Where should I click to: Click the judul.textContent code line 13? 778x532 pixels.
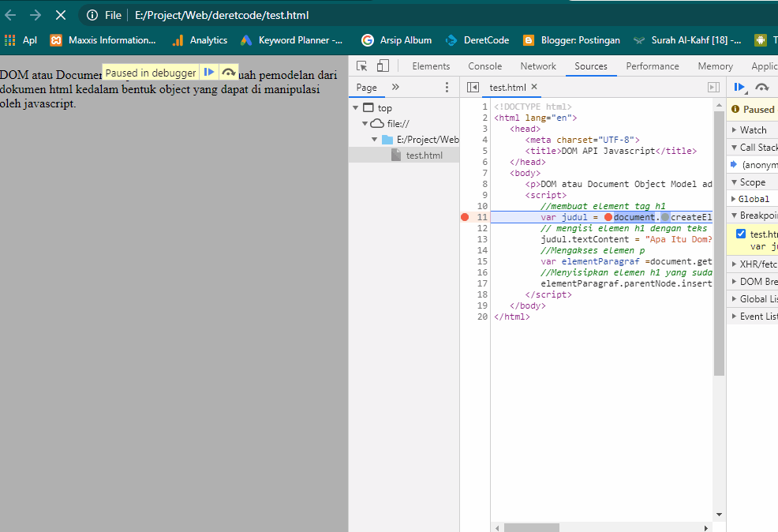tap(627, 239)
